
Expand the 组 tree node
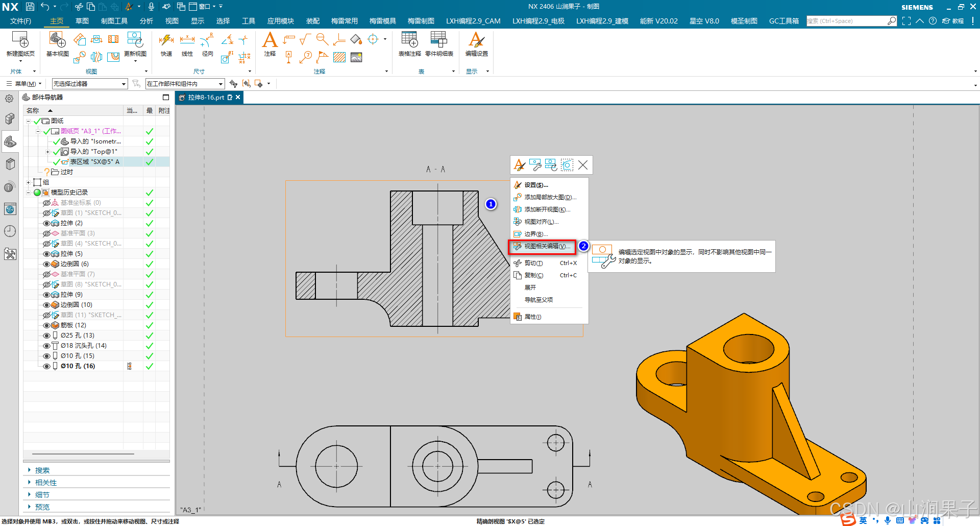pos(29,182)
